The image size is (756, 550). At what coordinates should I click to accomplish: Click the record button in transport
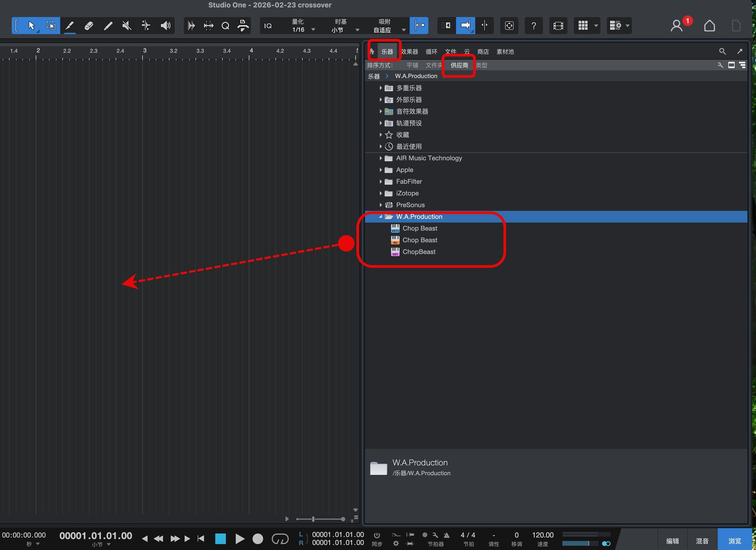click(x=258, y=539)
